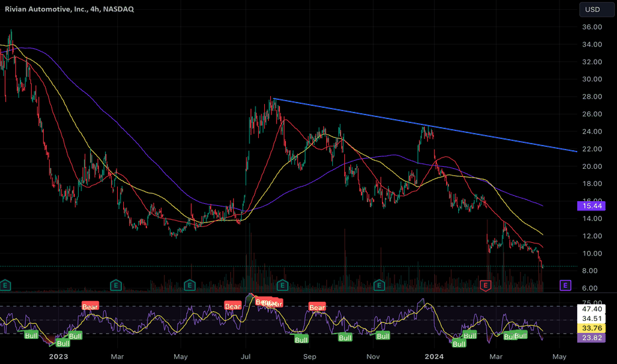Image resolution: width=617 pixels, height=364 pixels.
Task: Select the Bull signal label near November 2023
Action: (383, 336)
